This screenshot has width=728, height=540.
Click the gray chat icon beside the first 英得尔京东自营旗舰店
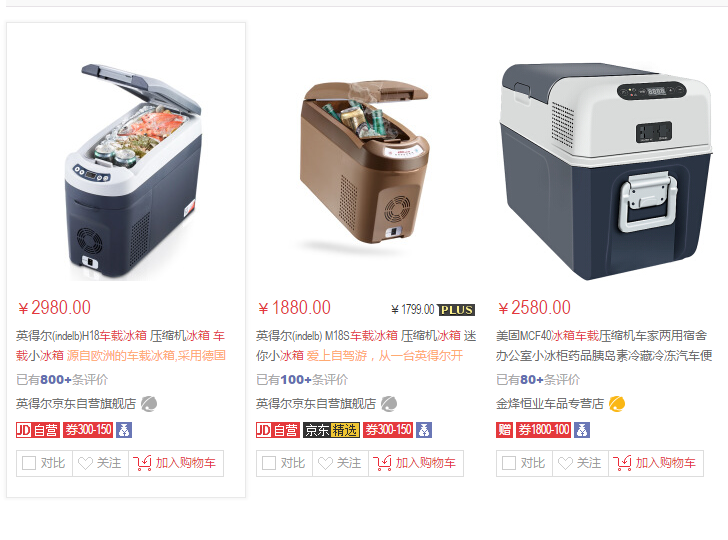pos(149,404)
